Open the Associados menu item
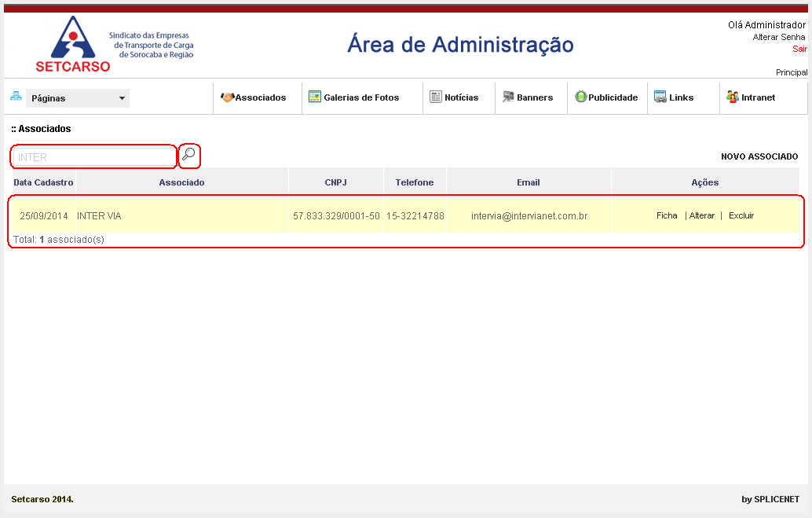The height and width of the screenshot is (518, 812). point(261,97)
